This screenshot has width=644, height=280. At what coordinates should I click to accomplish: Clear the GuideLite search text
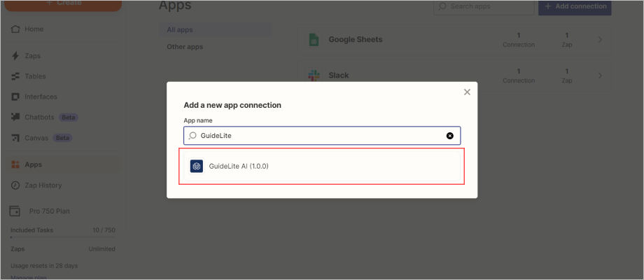point(450,136)
